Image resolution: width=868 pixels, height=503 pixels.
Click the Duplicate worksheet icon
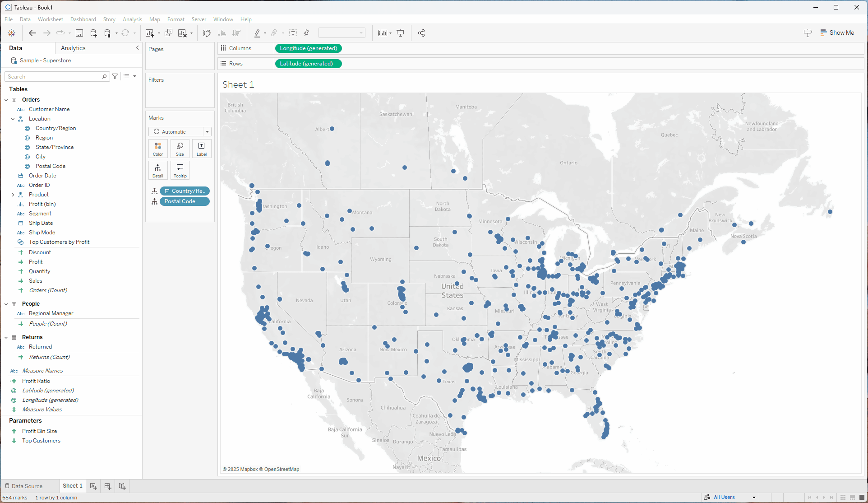coord(168,33)
